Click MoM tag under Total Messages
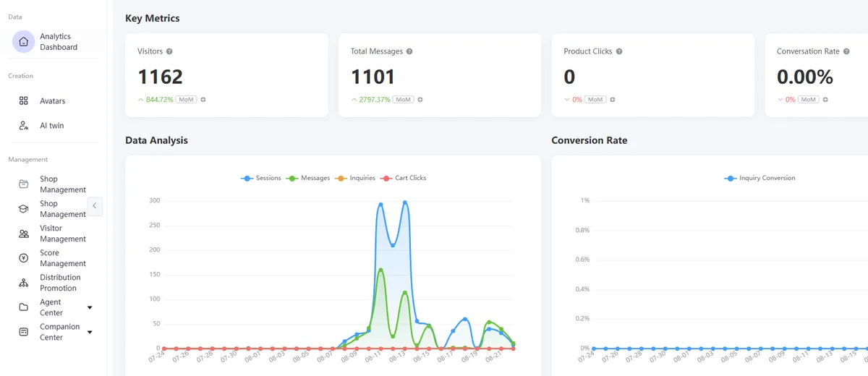The width and height of the screenshot is (868, 376). click(404, 99)
